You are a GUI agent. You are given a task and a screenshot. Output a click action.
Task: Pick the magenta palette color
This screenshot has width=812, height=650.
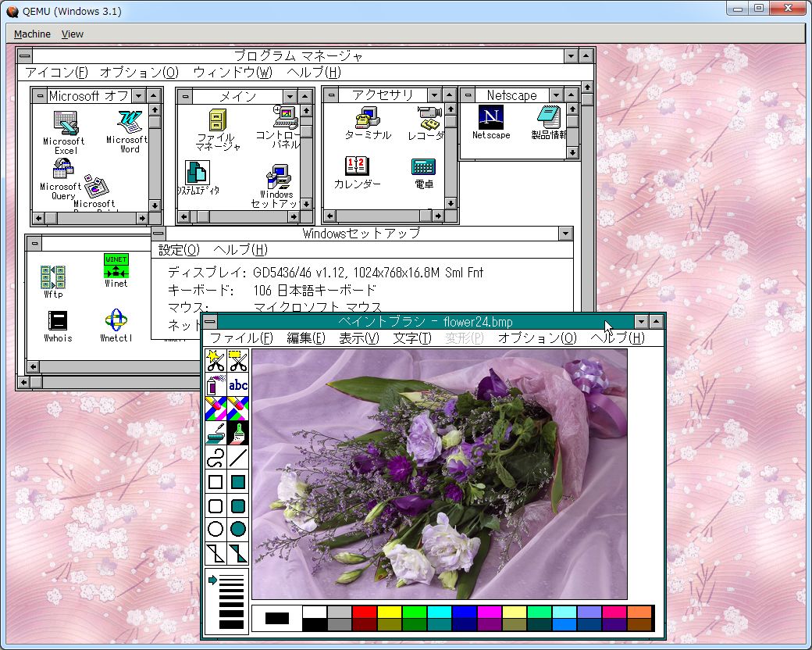point(490,612)
